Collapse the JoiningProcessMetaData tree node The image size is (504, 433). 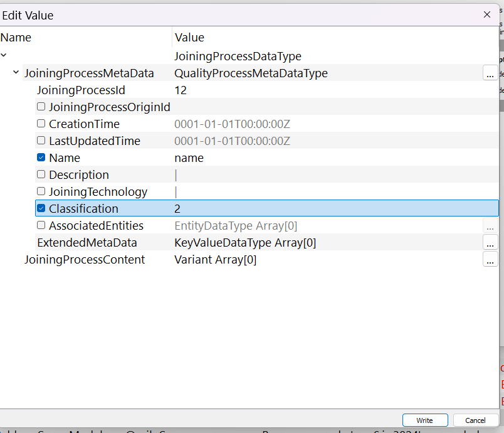[16, 73]
